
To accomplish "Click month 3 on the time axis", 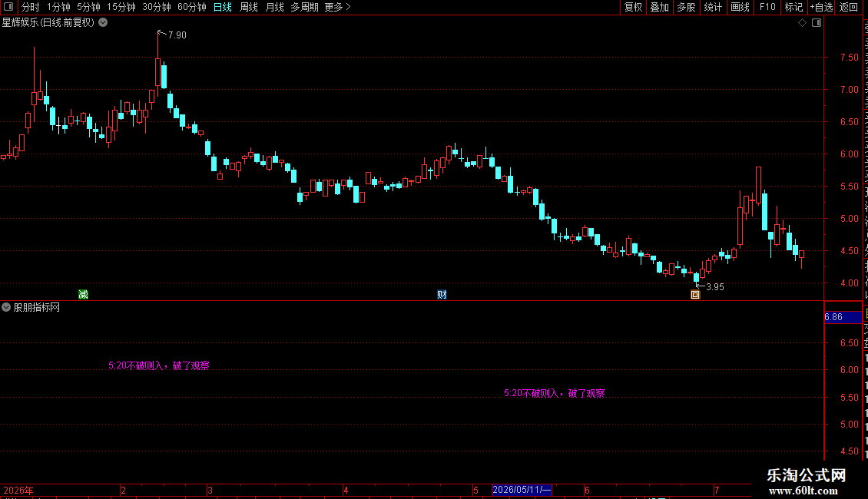I will tap(210, 490).
